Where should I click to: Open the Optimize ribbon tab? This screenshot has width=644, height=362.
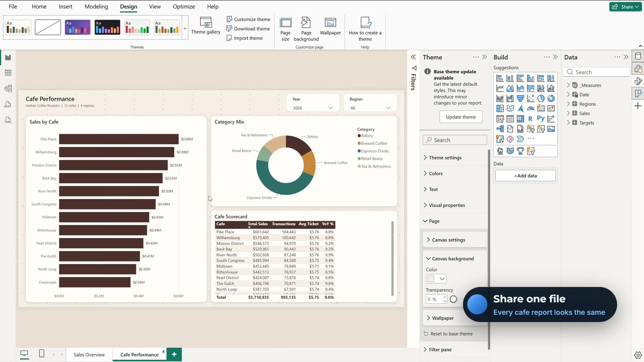point(184,6)
